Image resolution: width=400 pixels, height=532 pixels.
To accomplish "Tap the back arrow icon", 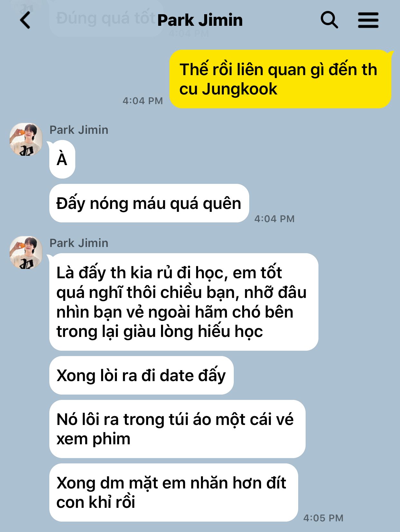I will point(25,20).
